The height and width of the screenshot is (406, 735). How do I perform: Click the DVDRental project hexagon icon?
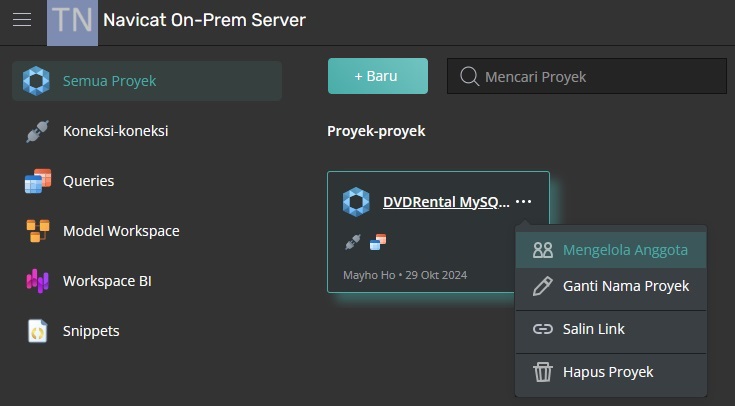[356, 202]
